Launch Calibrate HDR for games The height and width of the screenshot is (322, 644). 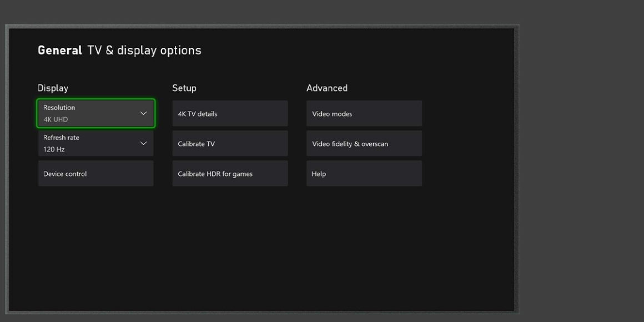click(x=230, y=173)
